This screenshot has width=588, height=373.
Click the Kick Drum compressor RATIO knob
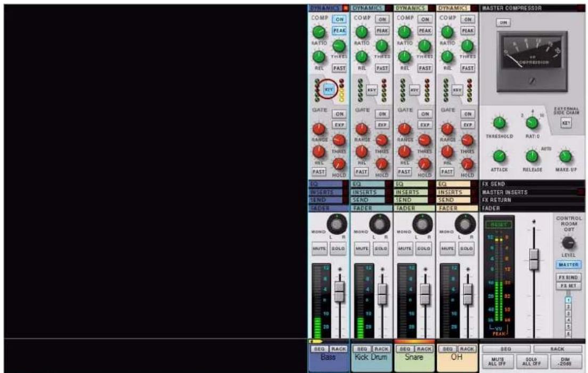362,32
